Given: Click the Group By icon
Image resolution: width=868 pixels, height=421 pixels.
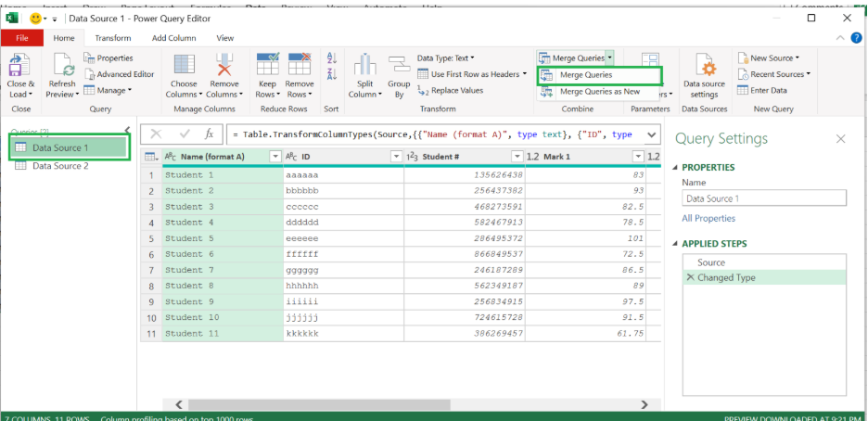Looking at the screenshot, I should click(398, 65).
